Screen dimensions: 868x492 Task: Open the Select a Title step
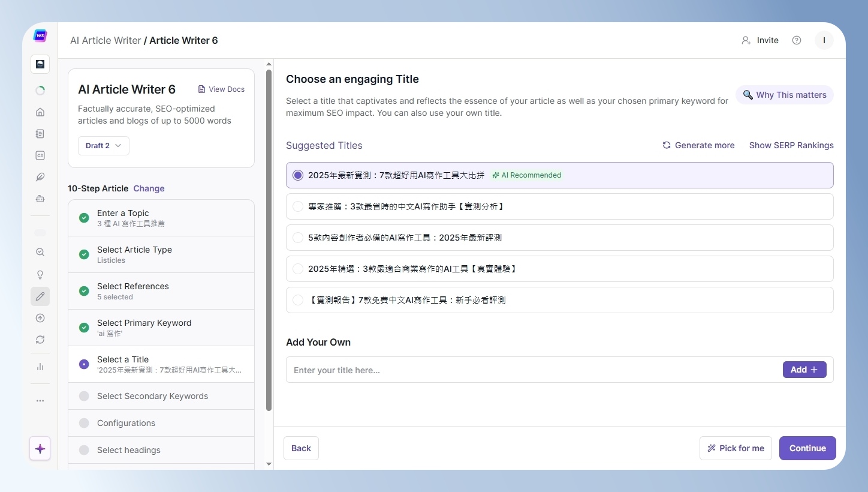point(161,364)
